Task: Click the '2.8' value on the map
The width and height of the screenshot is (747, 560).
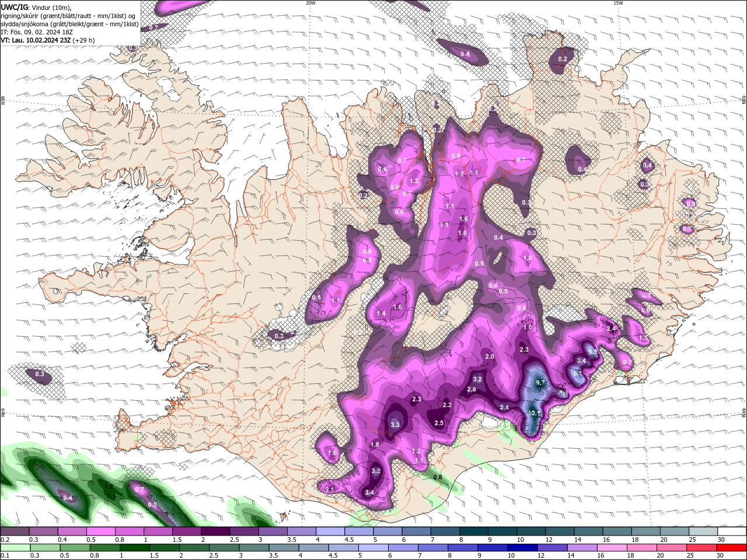Action: [472, 389]
